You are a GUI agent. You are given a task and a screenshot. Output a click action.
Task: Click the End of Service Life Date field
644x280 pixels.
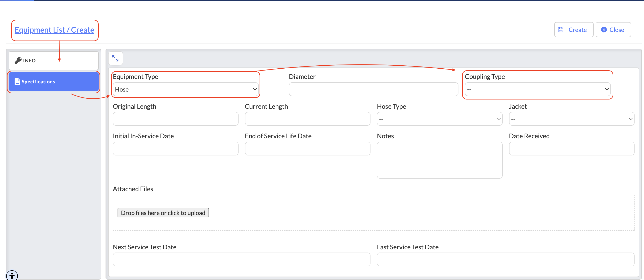pos(307,149)
